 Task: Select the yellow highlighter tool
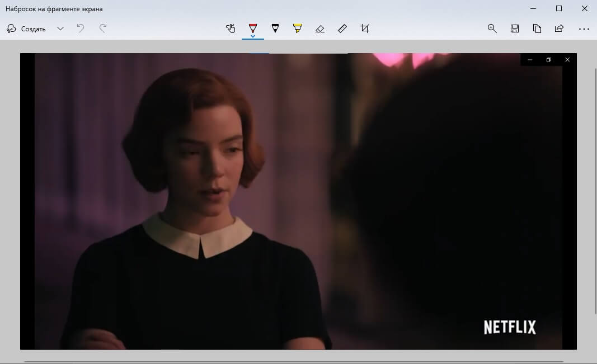pos(297,29)
